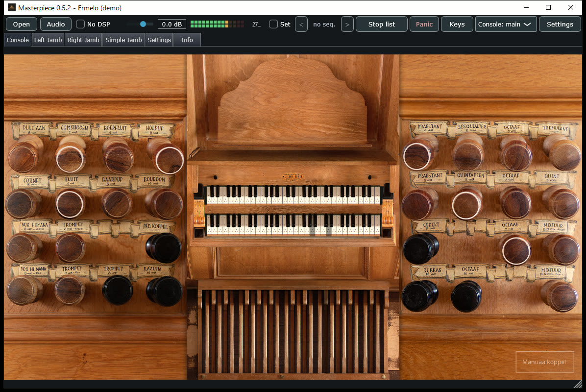Pull the Dulciaan 8 voet stop knob
Screen dimensions: 586x392
[23, 158]
